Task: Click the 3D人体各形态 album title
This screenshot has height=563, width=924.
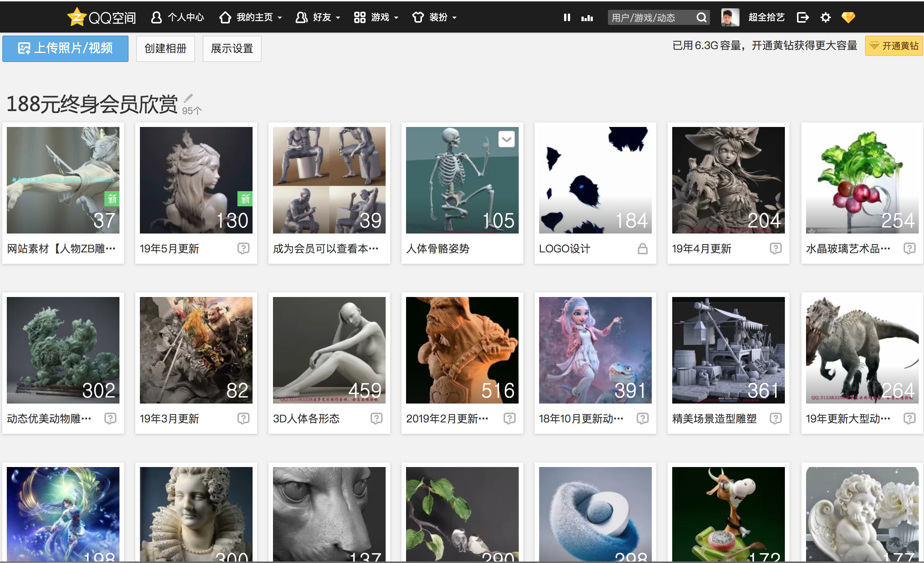Action: pyautogui.click(x=306, y=419)
